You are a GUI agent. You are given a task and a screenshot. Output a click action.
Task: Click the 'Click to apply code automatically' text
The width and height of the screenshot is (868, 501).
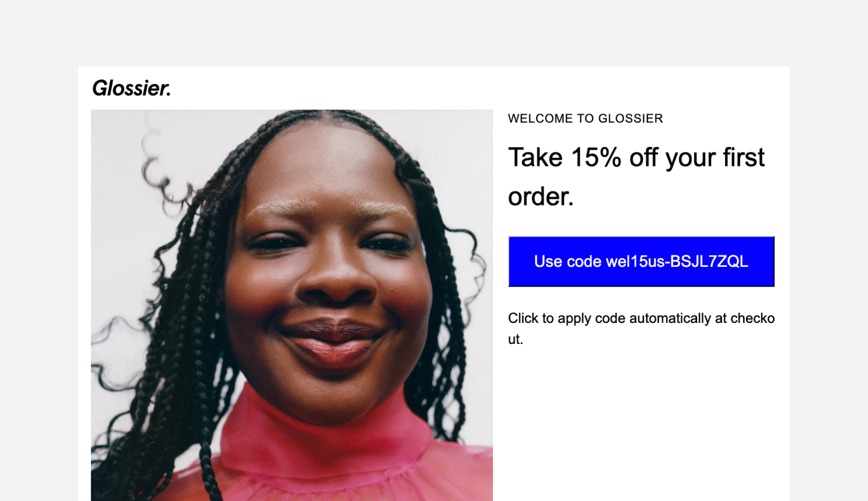[641, 328]
